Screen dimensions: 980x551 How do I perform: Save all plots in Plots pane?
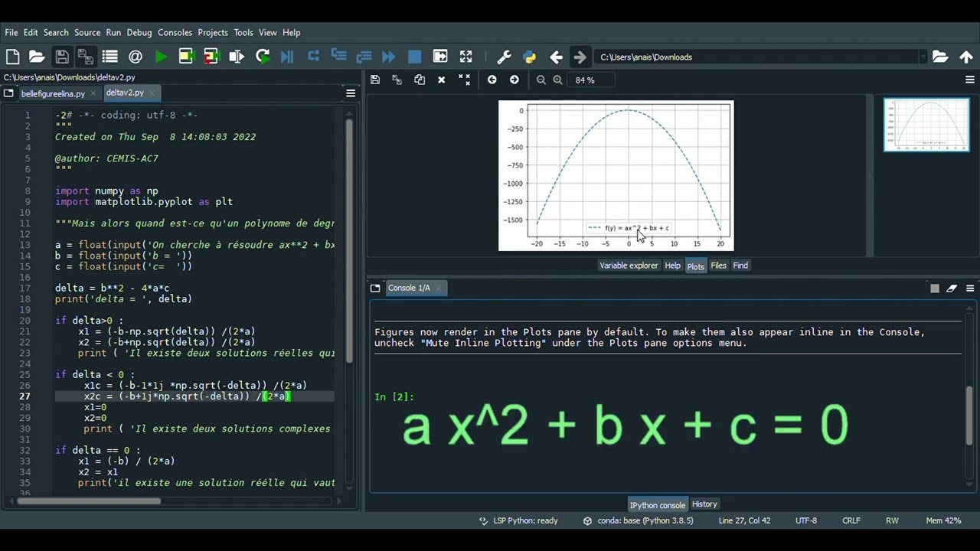coord(397,80)
